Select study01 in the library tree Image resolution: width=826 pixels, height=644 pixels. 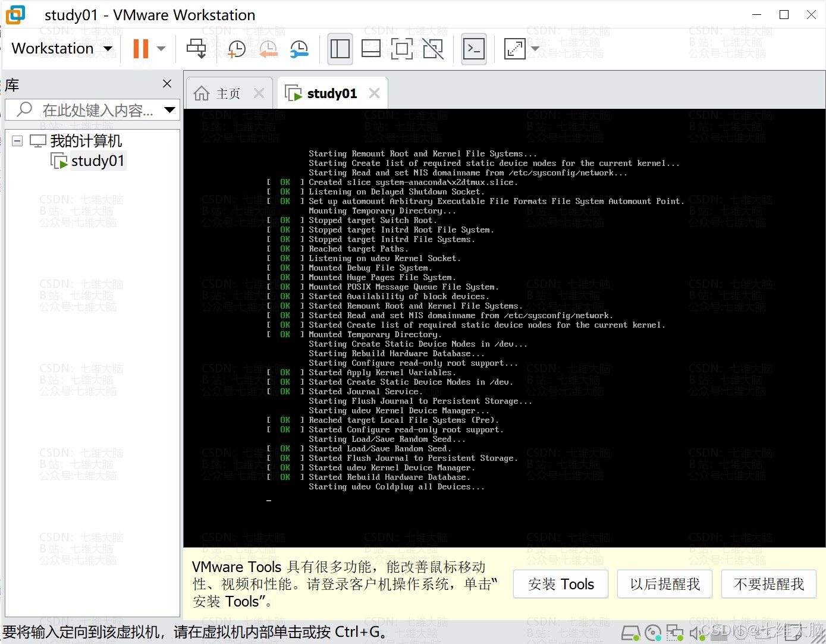click(x=98, y=161)
